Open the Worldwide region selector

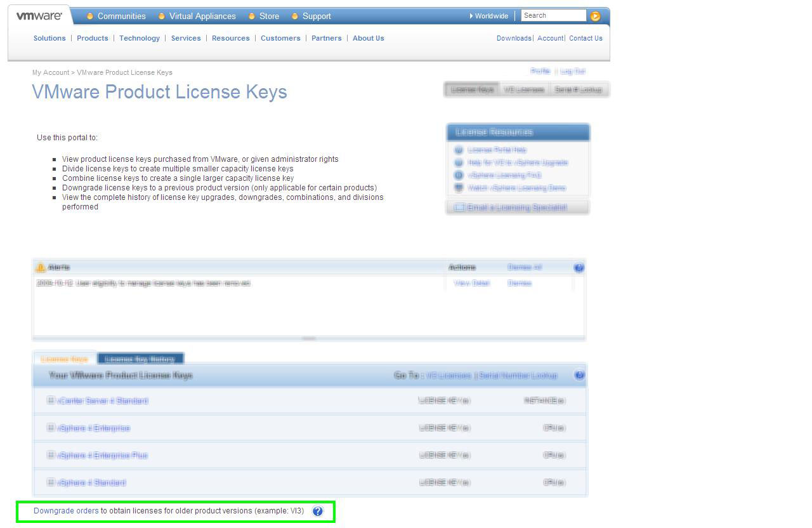pos(489,16)
